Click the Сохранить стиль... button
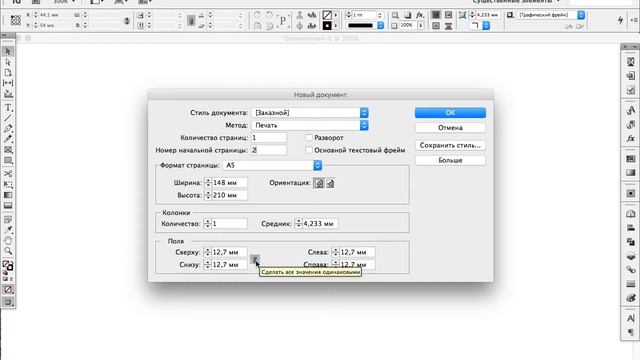 point(450,145)
